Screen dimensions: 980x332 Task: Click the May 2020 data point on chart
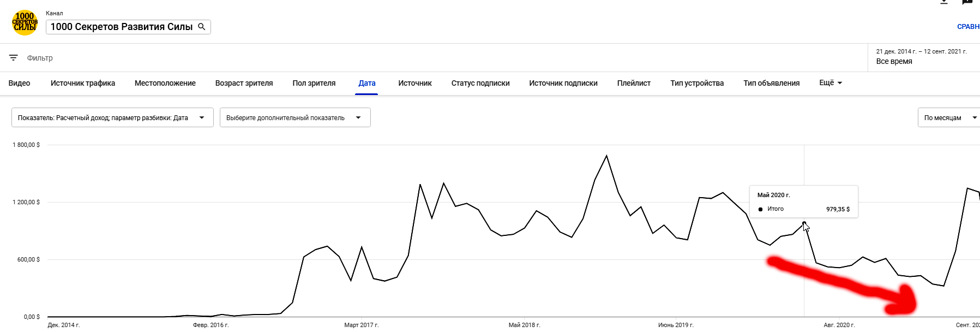pyautogui.click(x=804, y=223)
